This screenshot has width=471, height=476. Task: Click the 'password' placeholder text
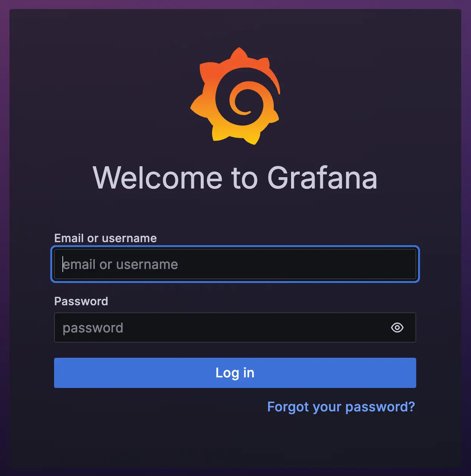tap(93, 328)
